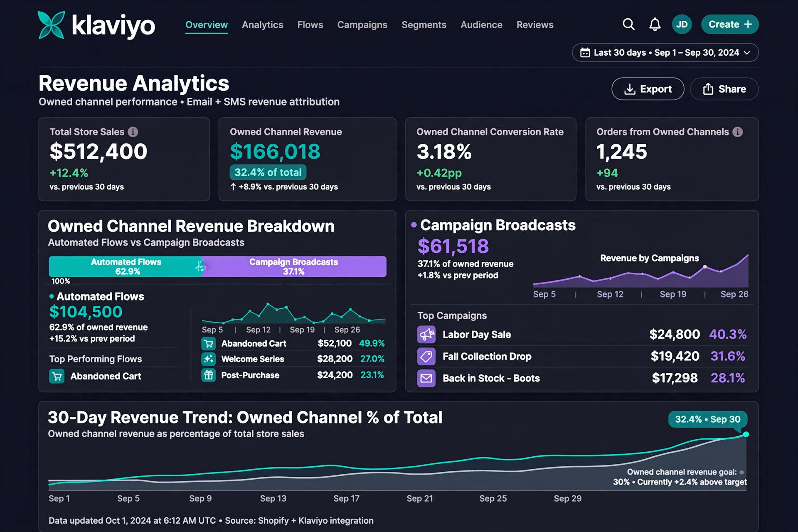The width and height of the screenshot is (798, 532).
Task: Open the Audience tab
Action: pyautogui.click(x=481, y=25)
